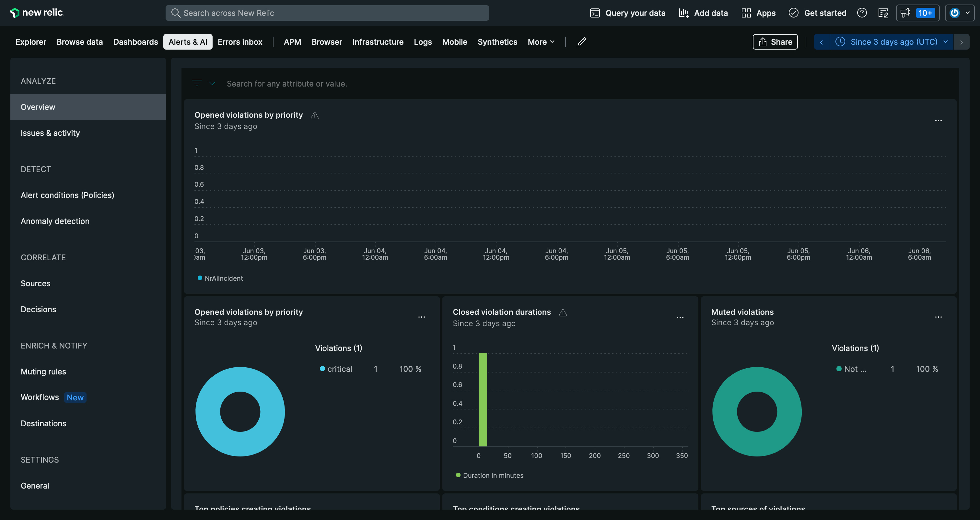Toggle NrAiIncident legend series
The width and height of the screenshot is (980, 520).
(220, 278)
